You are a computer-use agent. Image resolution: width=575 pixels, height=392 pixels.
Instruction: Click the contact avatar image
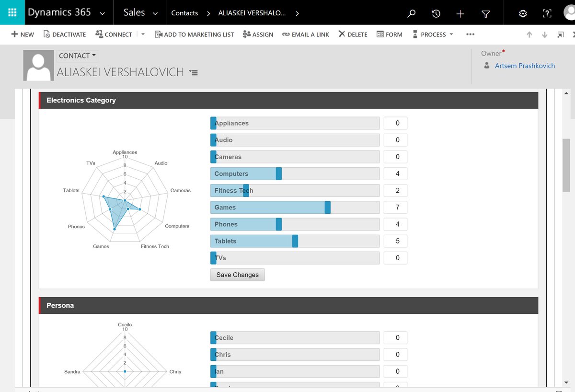pos(39,65)
